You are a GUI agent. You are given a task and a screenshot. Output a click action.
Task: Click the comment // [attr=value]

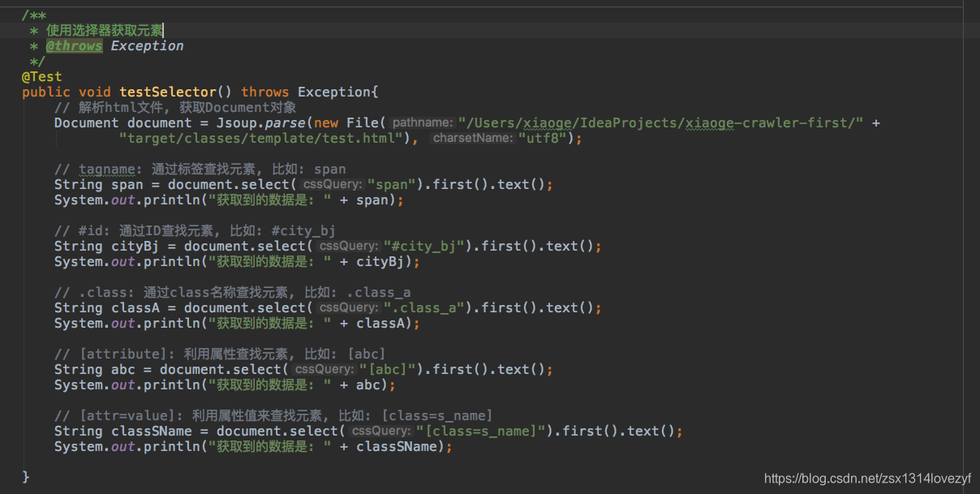click(x=273, y=415)
